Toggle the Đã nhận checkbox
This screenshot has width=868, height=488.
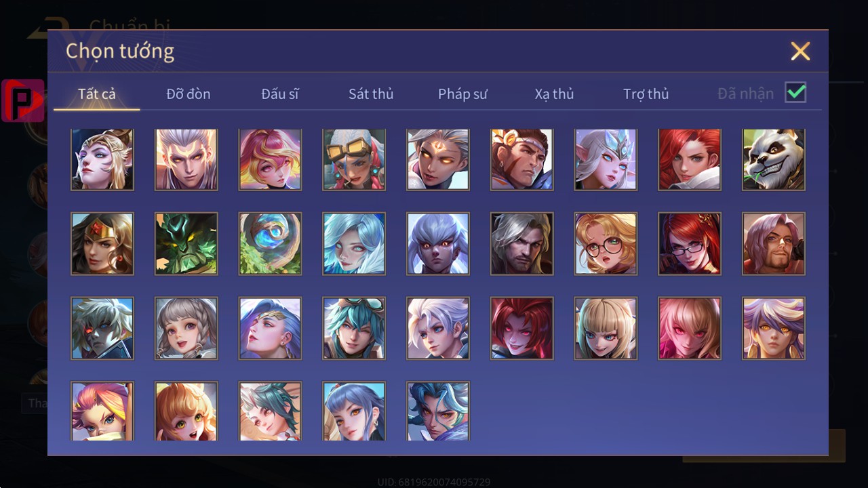[x=795, y=93]
